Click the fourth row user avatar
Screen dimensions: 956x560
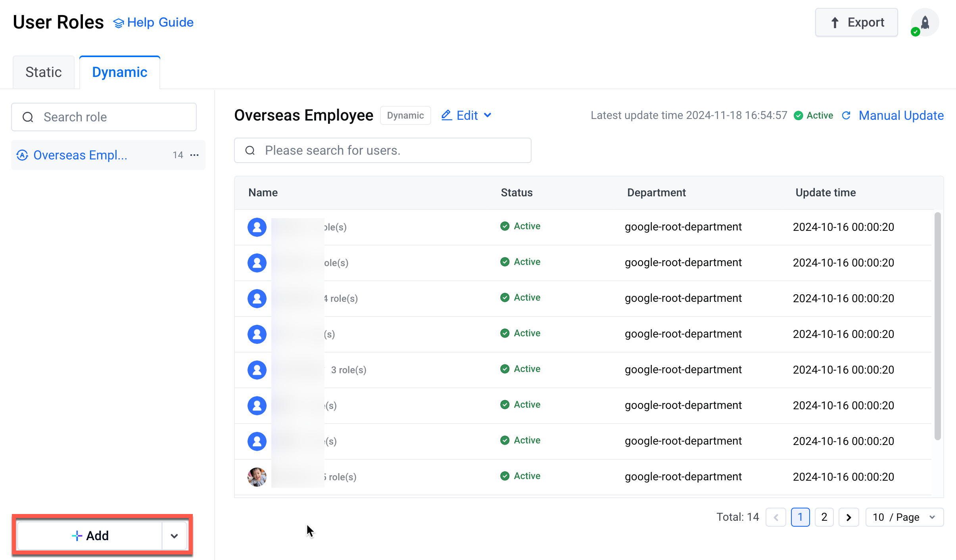tap(257, 334)
